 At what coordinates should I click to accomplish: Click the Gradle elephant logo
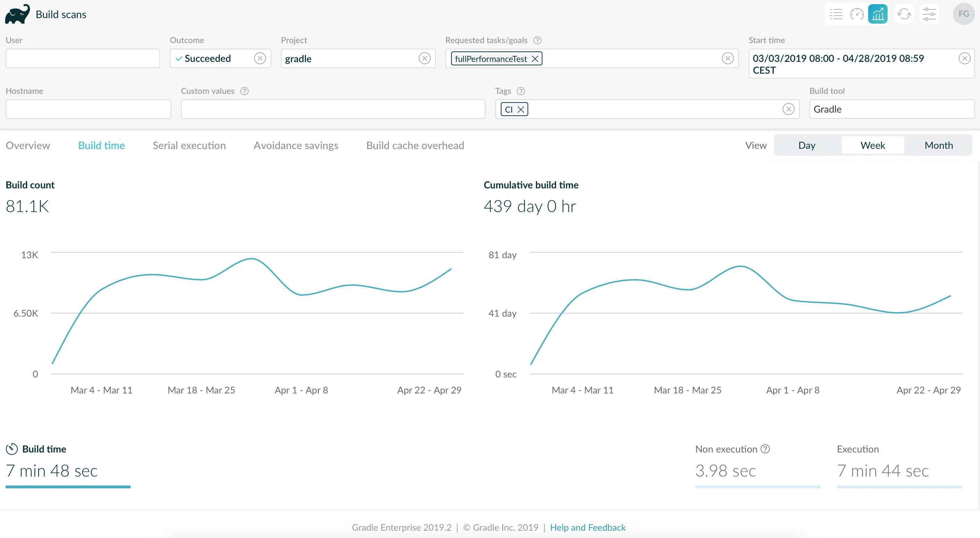pyautogui.click(x=17, y=14)
